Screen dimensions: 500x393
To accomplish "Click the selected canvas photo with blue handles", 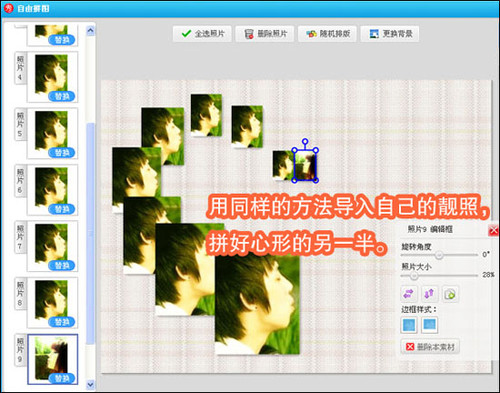I will [305, 166].
